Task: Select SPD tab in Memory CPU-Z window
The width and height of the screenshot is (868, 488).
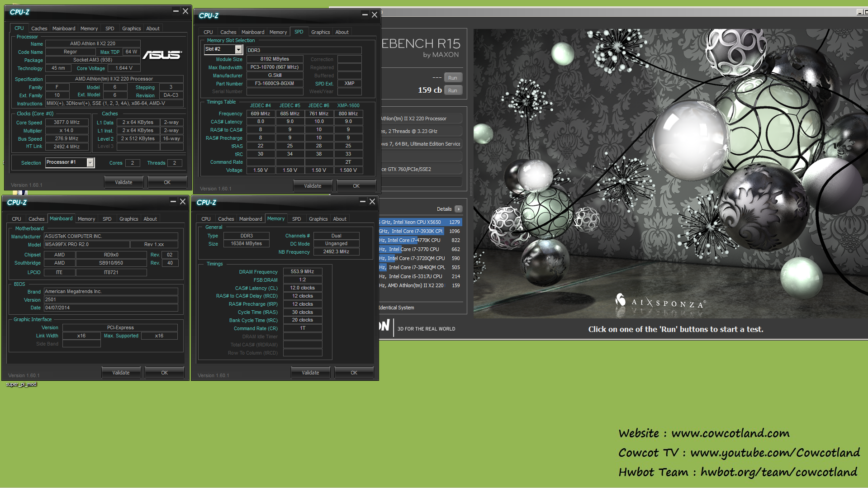Action: (297, 219)
